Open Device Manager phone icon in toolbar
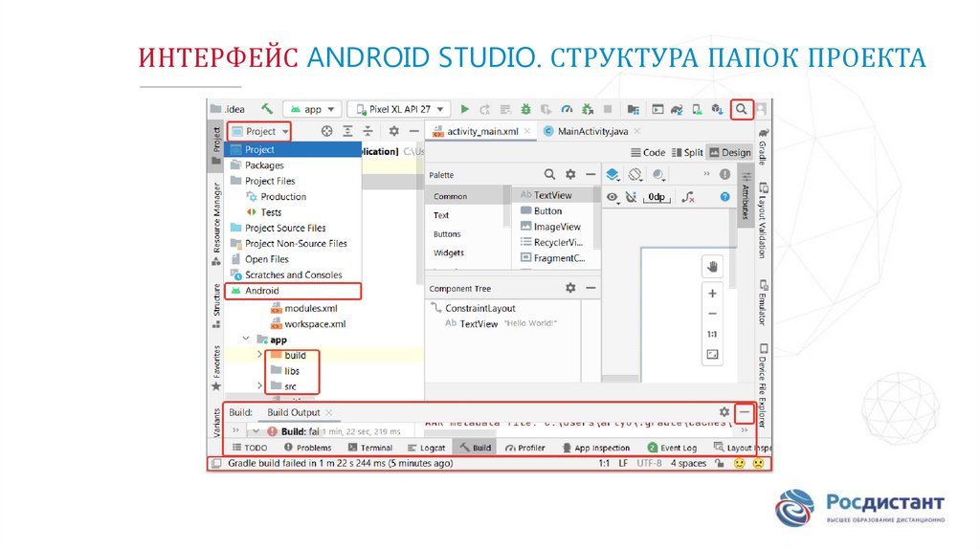 (697, 109)
